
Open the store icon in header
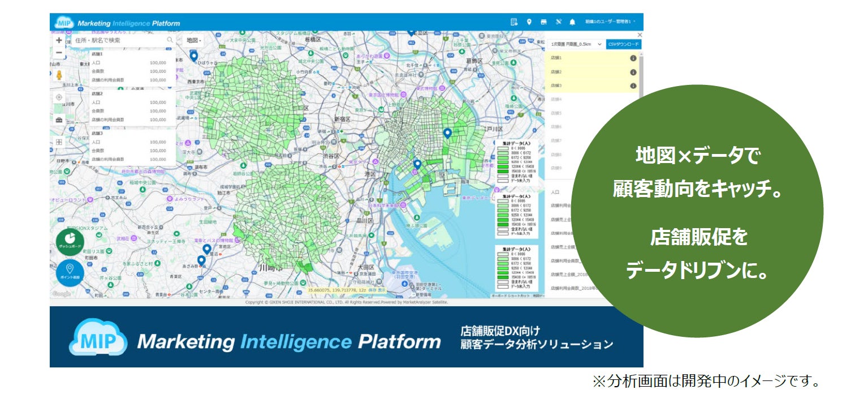tap(544, 22)
